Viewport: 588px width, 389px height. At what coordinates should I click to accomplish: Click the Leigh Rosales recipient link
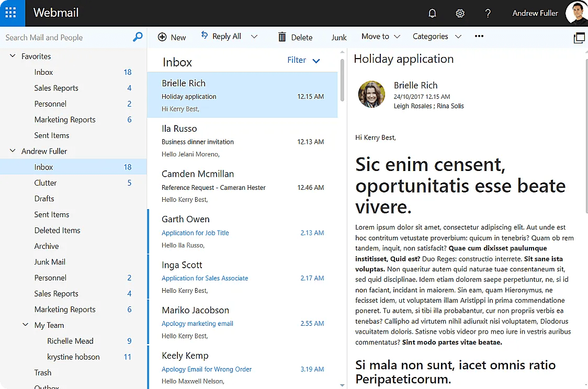pyautogui.click(x=413, y=106)
